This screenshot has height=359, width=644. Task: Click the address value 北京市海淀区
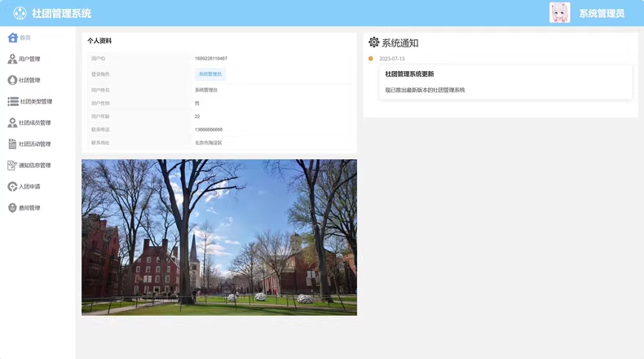coord(208,143)
